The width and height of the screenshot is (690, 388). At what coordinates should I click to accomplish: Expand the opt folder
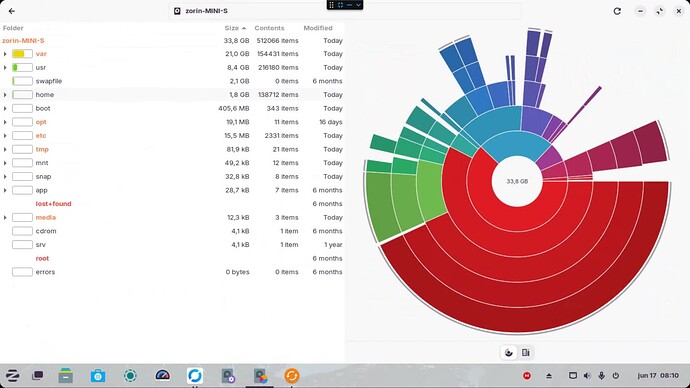5,122
